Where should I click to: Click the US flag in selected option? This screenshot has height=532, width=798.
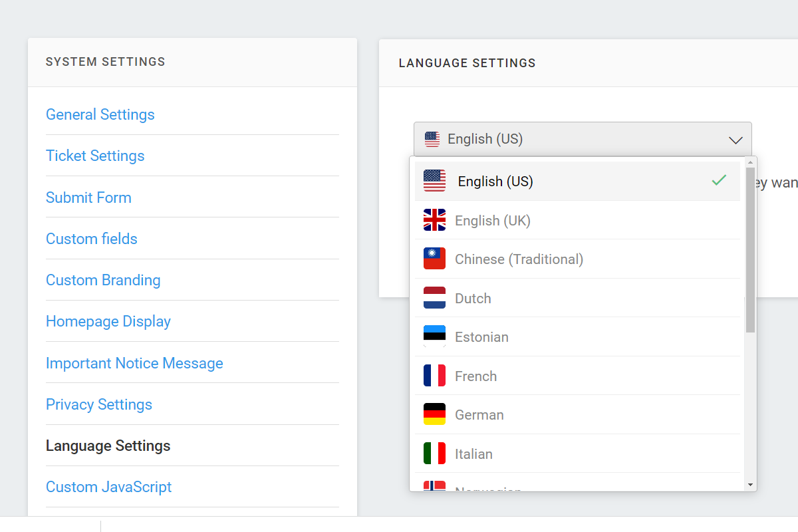[434, 181]
